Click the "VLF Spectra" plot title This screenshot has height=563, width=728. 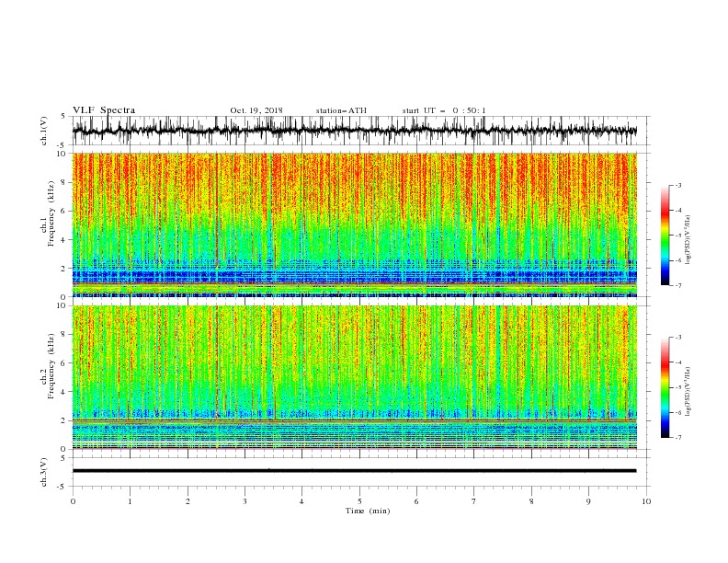pos(104,110)
